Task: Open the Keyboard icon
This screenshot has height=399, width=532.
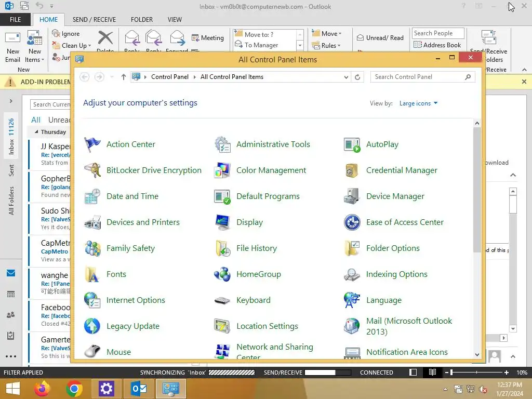Action: pos(222,300)
